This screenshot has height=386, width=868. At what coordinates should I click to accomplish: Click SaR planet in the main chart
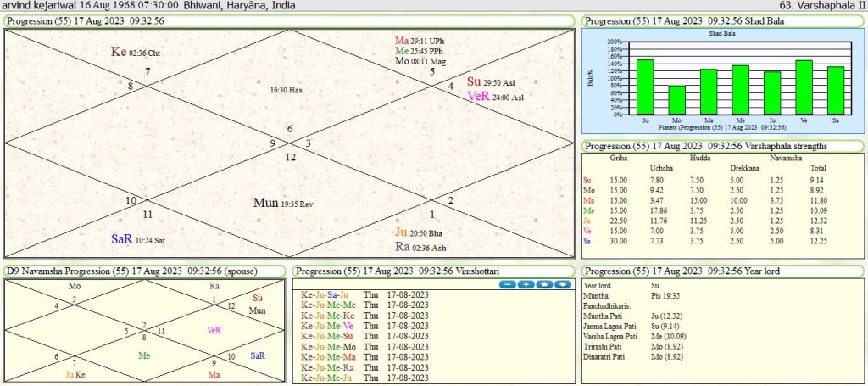[x=121, y=239]
